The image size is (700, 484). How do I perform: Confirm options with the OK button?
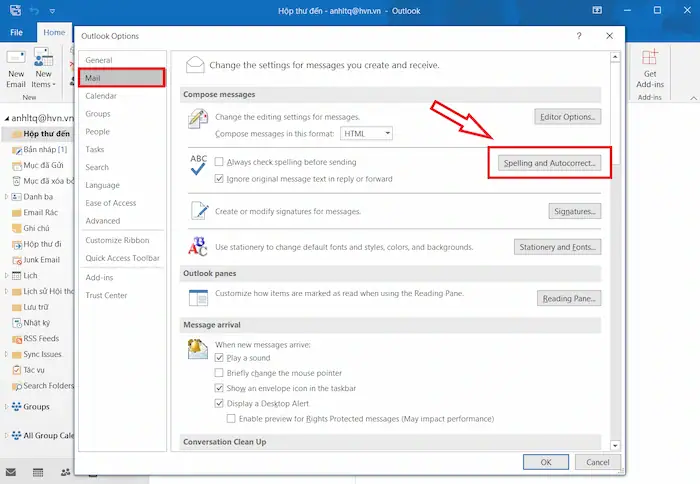point(546,462)
